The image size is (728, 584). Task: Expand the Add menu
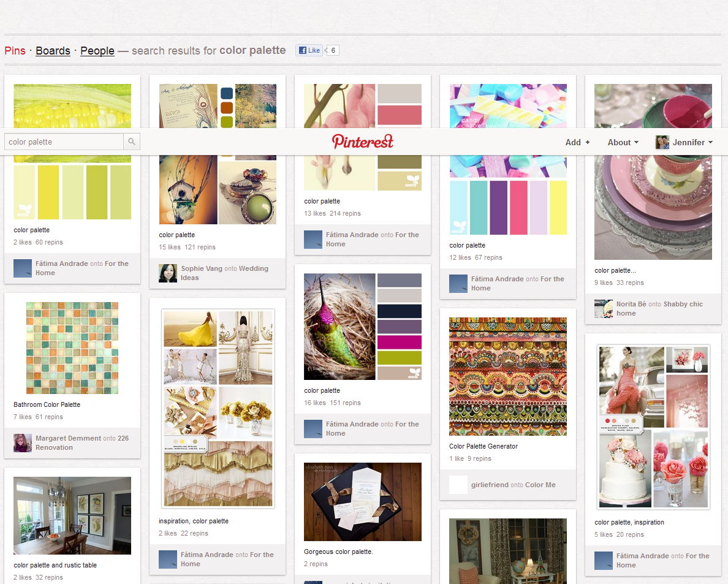pos(577,142)
